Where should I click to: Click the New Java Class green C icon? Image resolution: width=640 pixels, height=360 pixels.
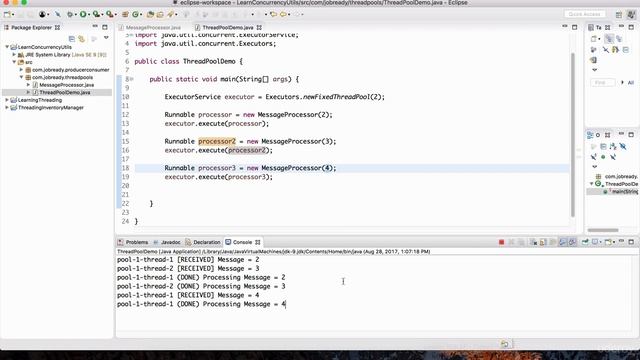click(x=135, y=14)
